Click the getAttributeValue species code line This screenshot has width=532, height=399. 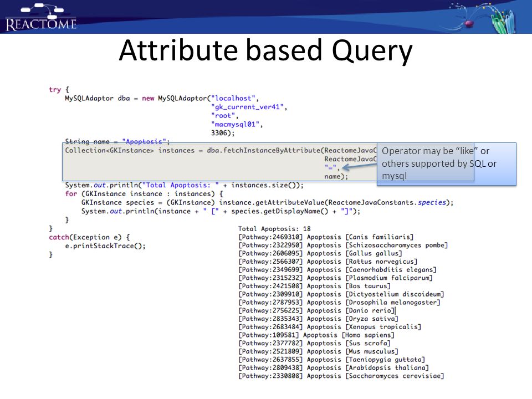click(267, 203)
